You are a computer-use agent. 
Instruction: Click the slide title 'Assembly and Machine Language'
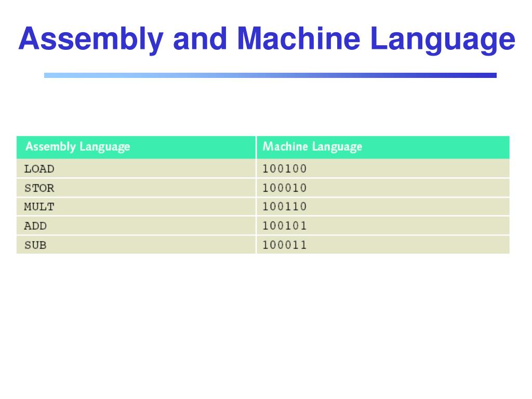click(267, 39)
